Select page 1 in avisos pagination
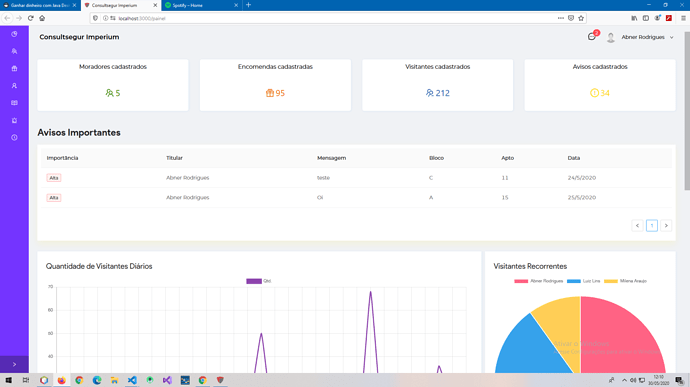 (652, 225)
